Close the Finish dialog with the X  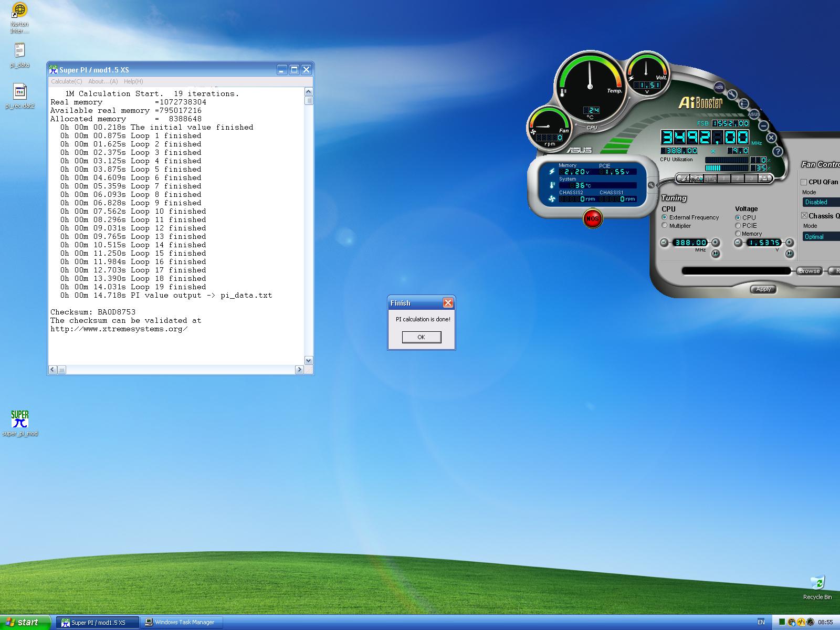pyautogui.click(x=448, y=303)
